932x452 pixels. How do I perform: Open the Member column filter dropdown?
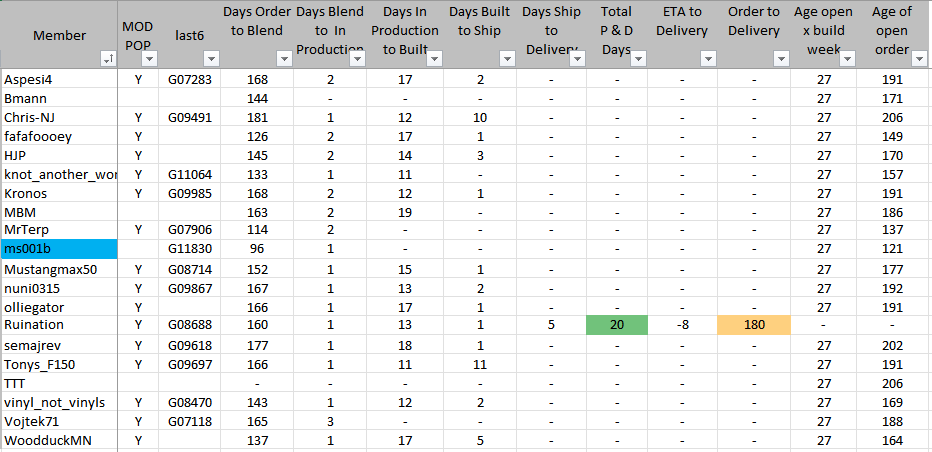click(108, 60)
